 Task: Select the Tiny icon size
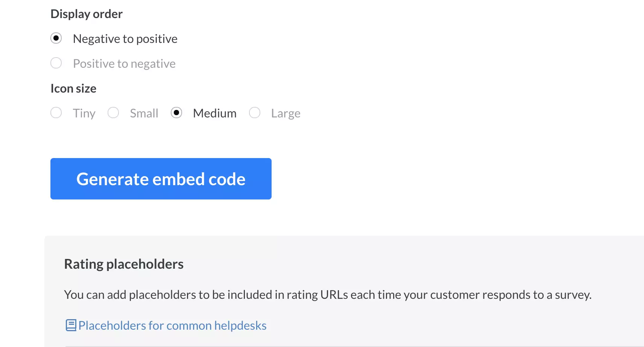coord(56,113)
